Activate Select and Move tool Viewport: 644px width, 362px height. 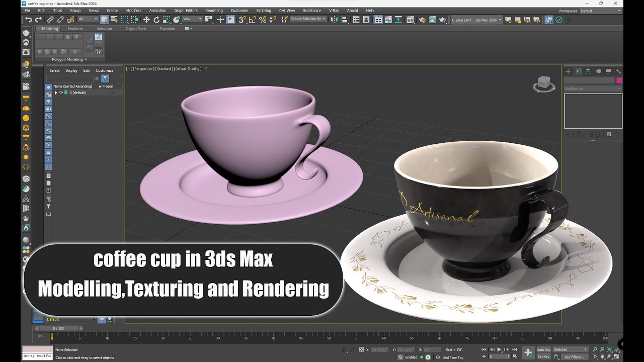point(146,20)
